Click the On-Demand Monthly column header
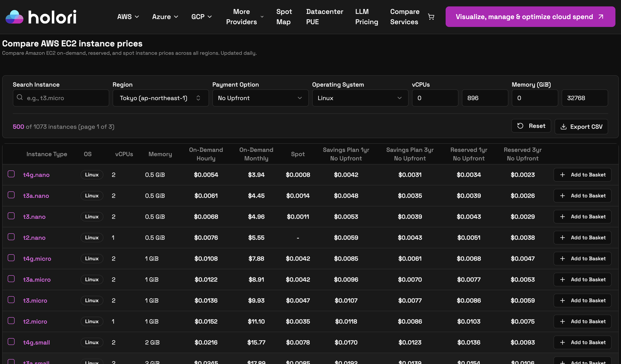The height and width of the screenshot is (364, 621). (x=256, y=154)
